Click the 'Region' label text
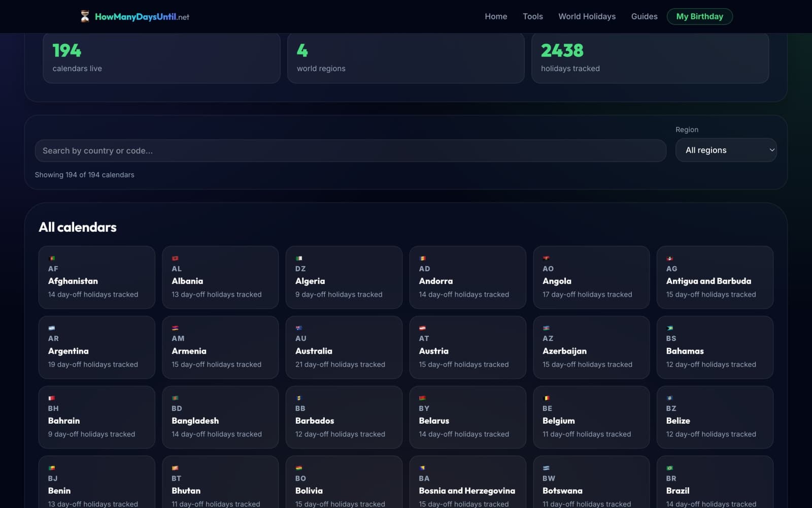 pyautogui.click(x=687, y=130)
